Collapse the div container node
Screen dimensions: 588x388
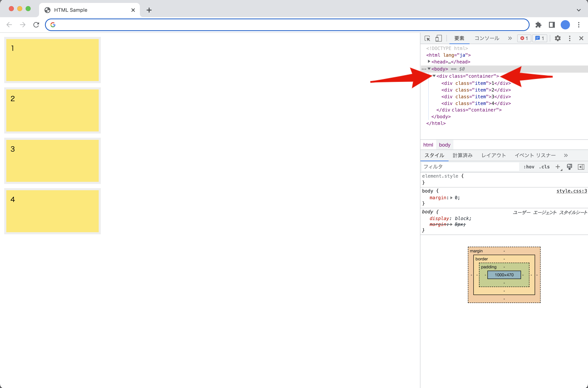tap(434, 76)
